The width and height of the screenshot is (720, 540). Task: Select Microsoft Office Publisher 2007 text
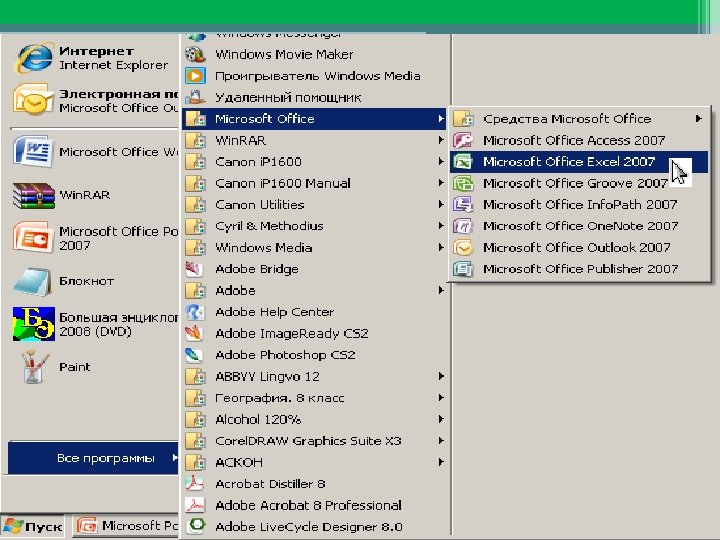(580, 269)
